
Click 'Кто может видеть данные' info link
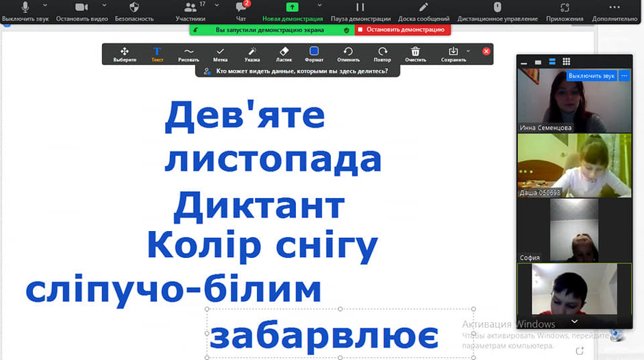[x=302, y=71]
